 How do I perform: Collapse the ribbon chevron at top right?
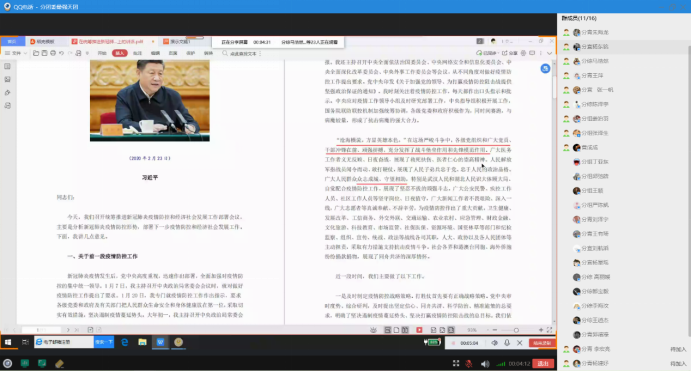(549, 53)
